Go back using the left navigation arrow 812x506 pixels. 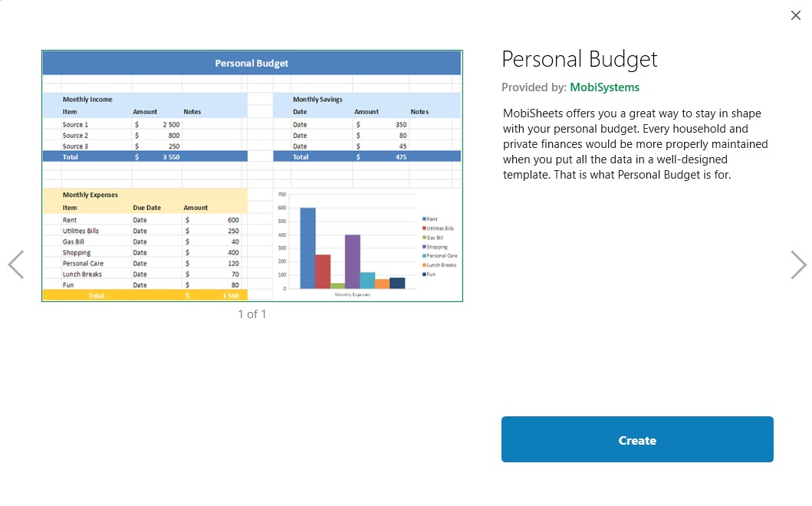(16, 264)
